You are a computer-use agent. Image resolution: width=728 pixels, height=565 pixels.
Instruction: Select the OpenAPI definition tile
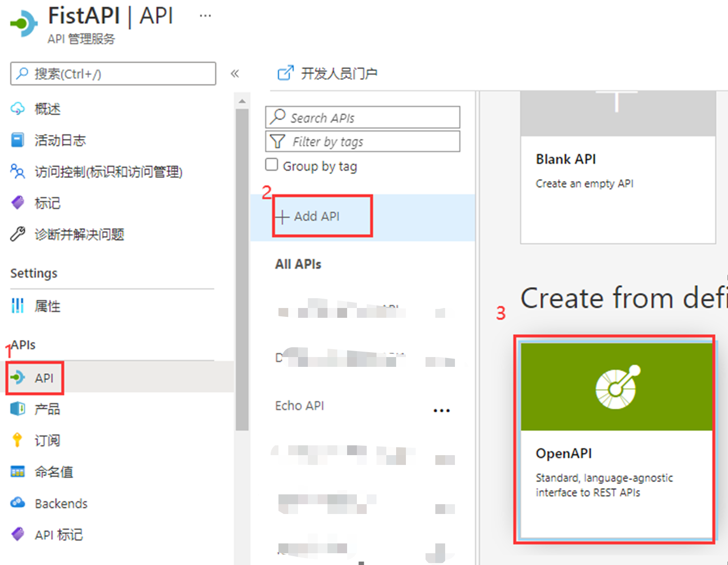click(616, 439)
